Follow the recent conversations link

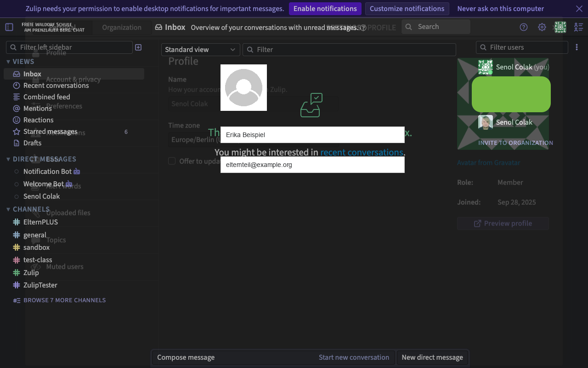[362, 152]
